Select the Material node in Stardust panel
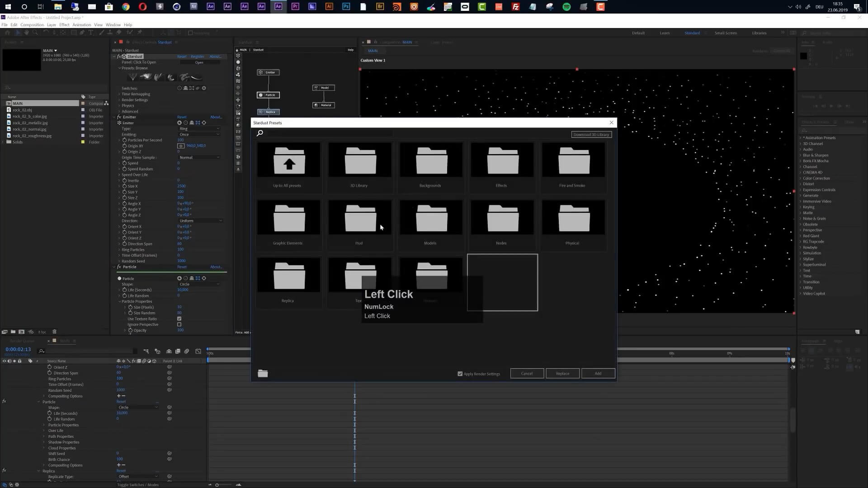The height and width of the screenshot is (488, 868). (x=324, y=105)
